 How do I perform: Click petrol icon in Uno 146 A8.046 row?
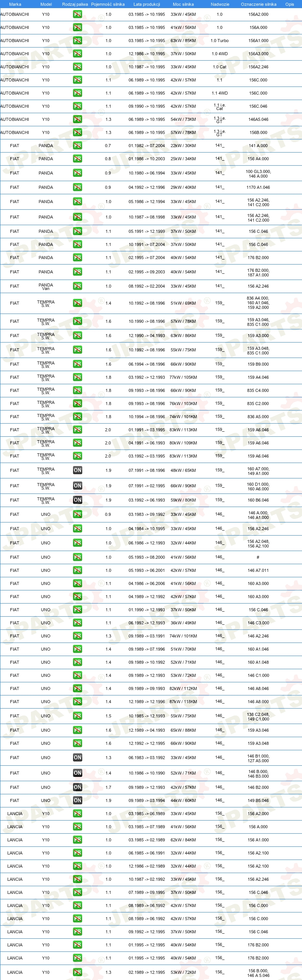tap(77, 688)
